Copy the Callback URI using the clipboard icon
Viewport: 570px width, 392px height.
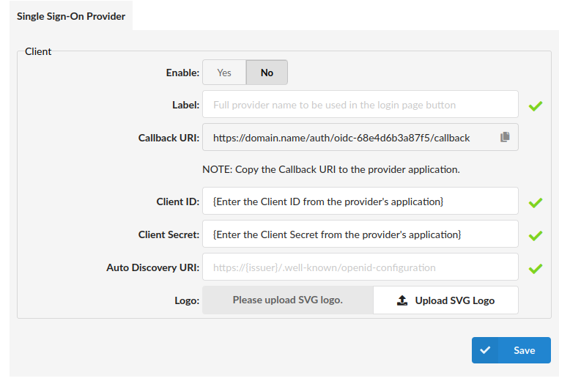505,137
